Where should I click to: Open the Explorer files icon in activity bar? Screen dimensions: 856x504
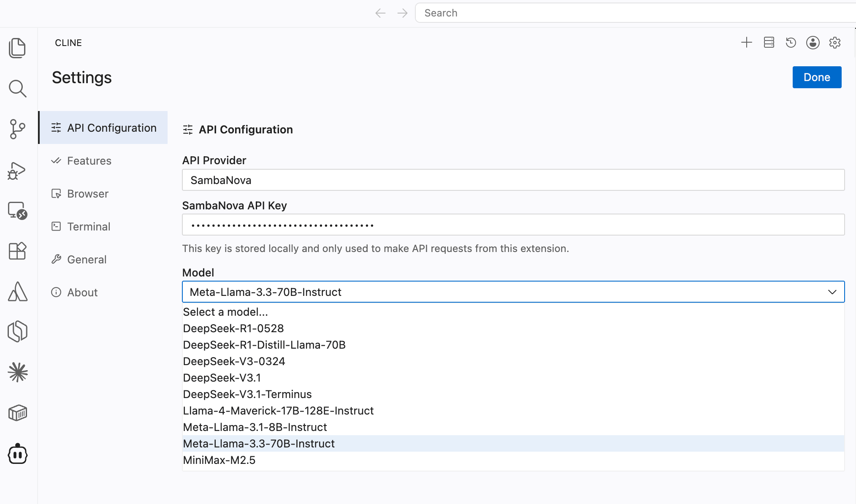click(17, 48)
